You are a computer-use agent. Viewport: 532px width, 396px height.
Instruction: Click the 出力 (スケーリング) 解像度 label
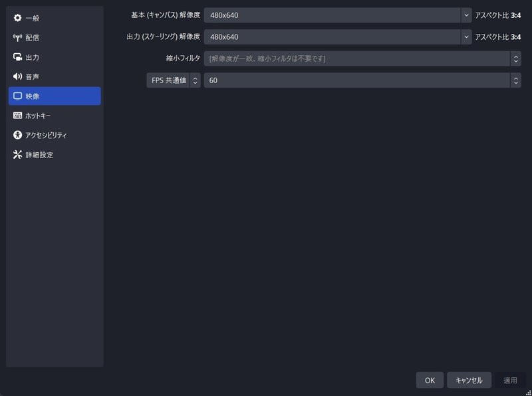pos(163,37)
